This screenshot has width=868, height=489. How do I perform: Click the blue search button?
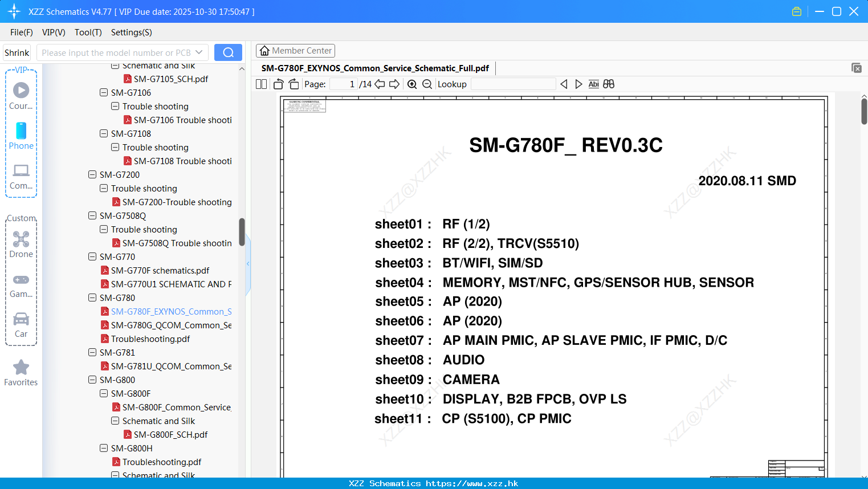tap(228, 52)
